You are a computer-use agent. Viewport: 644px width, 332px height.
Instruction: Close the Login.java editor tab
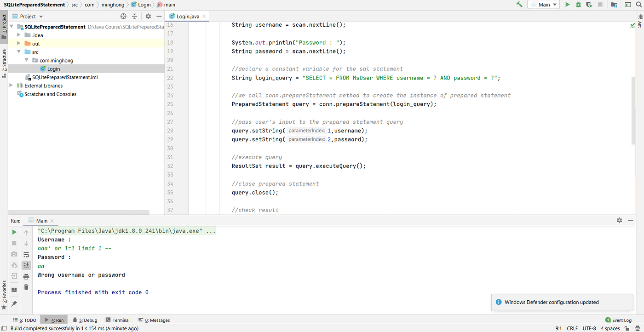[x=204, y=17]
